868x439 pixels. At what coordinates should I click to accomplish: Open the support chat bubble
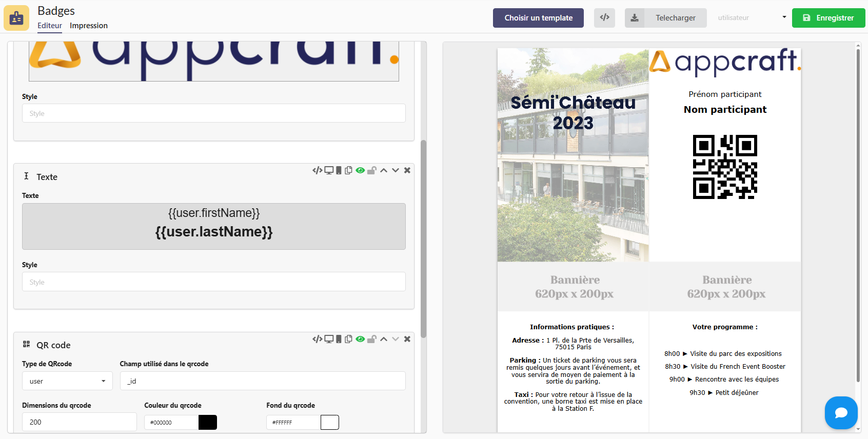click(x=841, y=412)
